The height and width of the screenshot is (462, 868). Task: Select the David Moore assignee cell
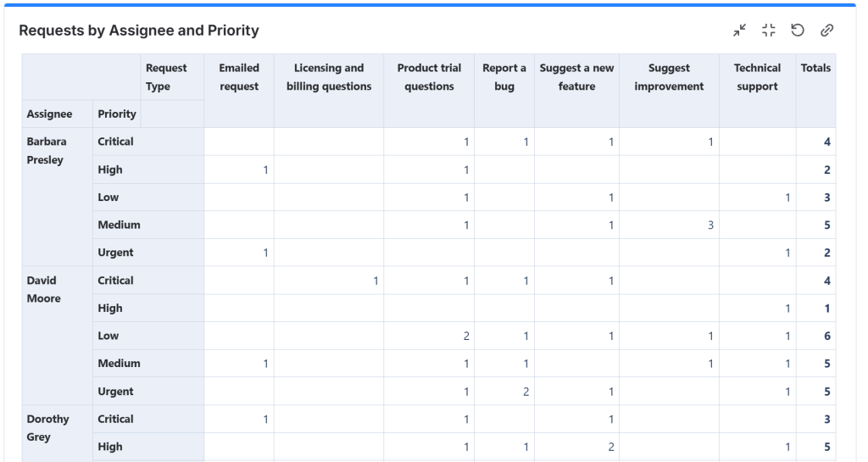click(x=44, y=289)
